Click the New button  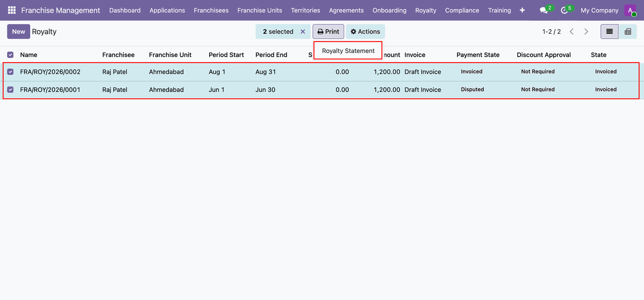pyautogui.click(x=18, y=32)
